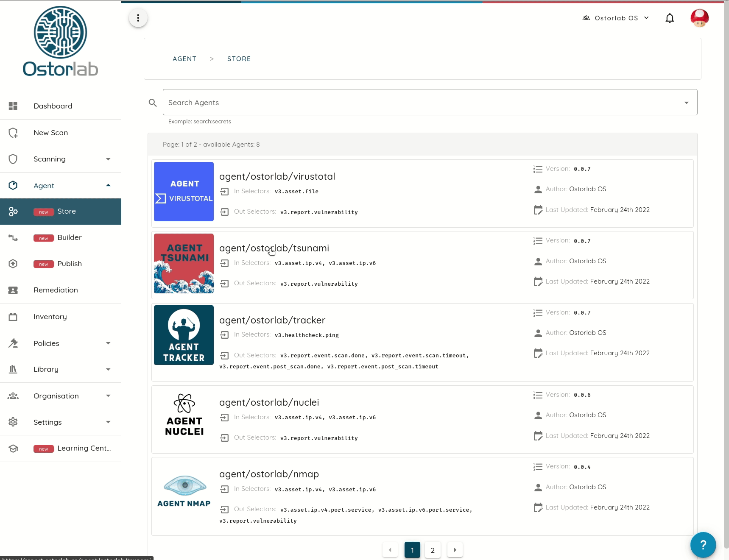Expand the Policies menu arrow
Image resolution: width=729 pixels, height=560 pixels.
[x=108, y=343]
